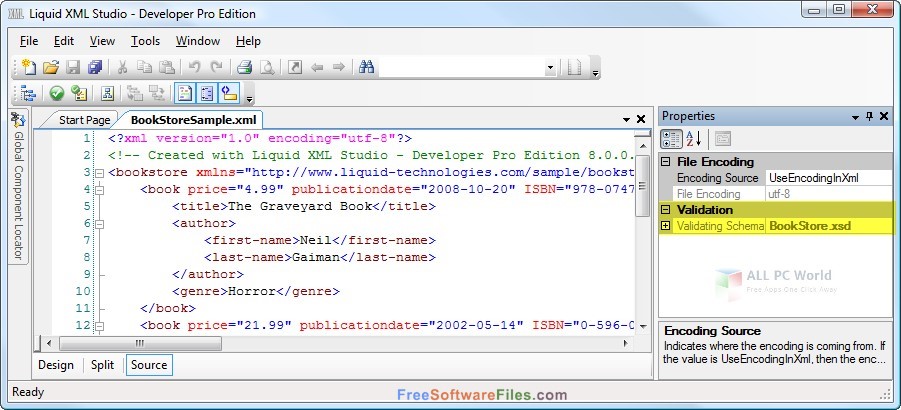The image size is (901, 410).
Task: Collapse the book element on line 12
Action: tap(99, 326)
